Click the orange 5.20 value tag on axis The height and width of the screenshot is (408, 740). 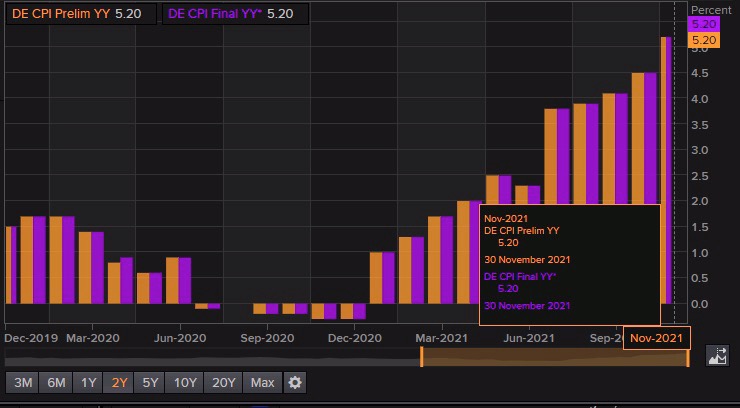705,40
